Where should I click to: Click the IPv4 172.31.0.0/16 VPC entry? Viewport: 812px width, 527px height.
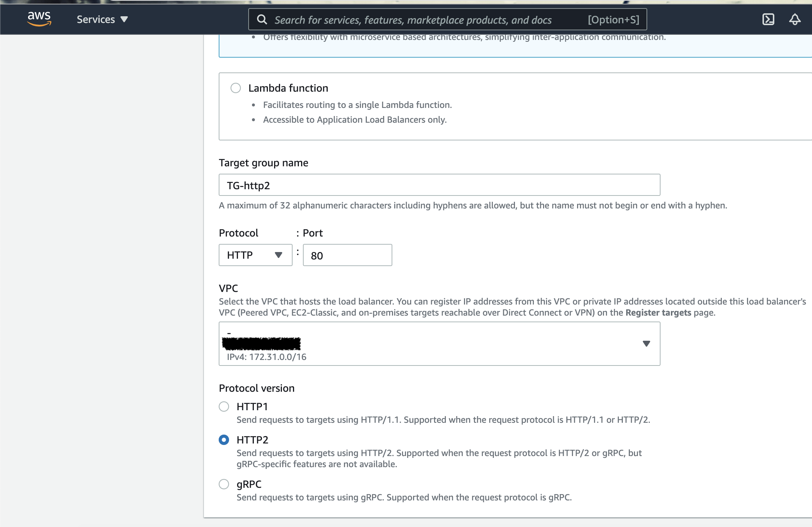coord(266,357)
